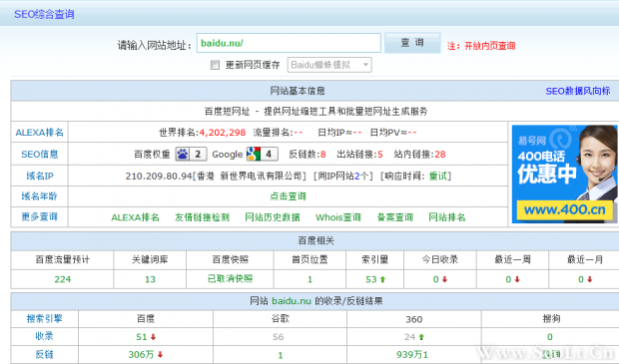Click the 查询 search button
This screenshot has width=619, height=364.
[412, 43]
